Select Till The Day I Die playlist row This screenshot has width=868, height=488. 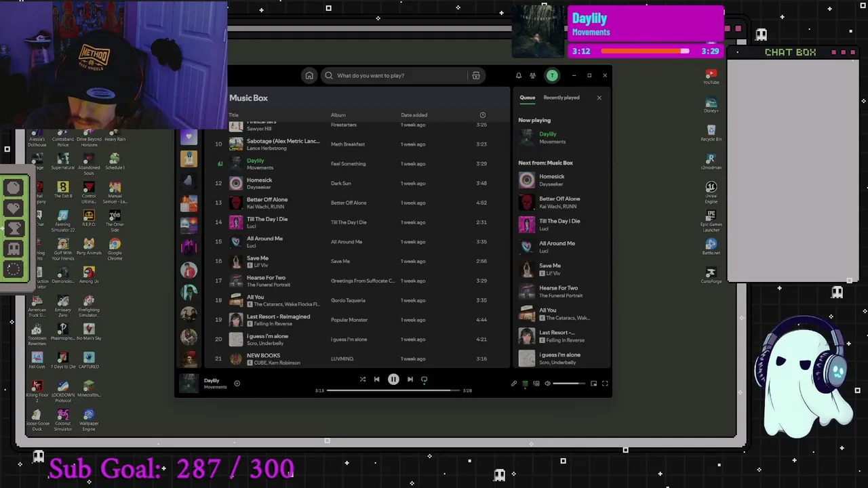tap(356, 222)
